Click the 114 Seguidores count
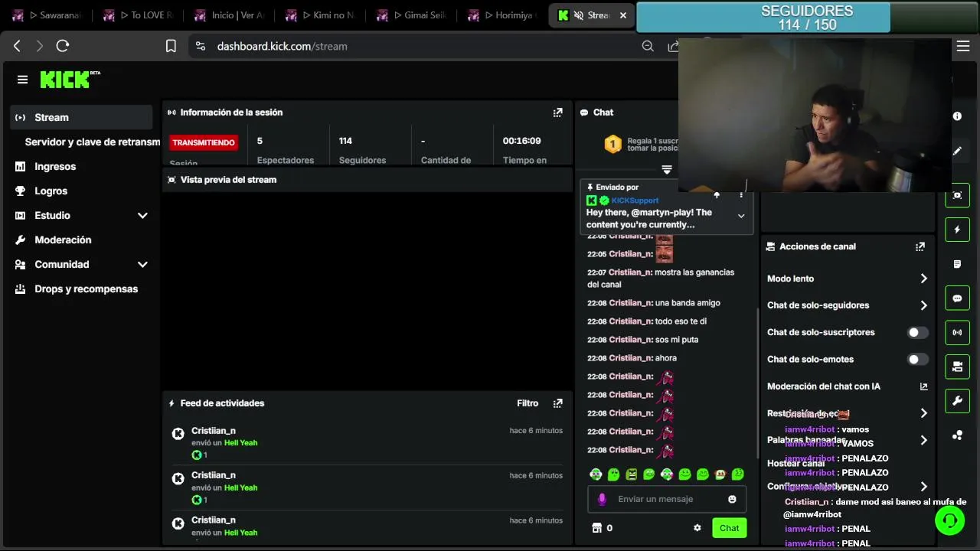Image resolution: width=980 pixels, height=551 pixels. click(x=345, y=141)
